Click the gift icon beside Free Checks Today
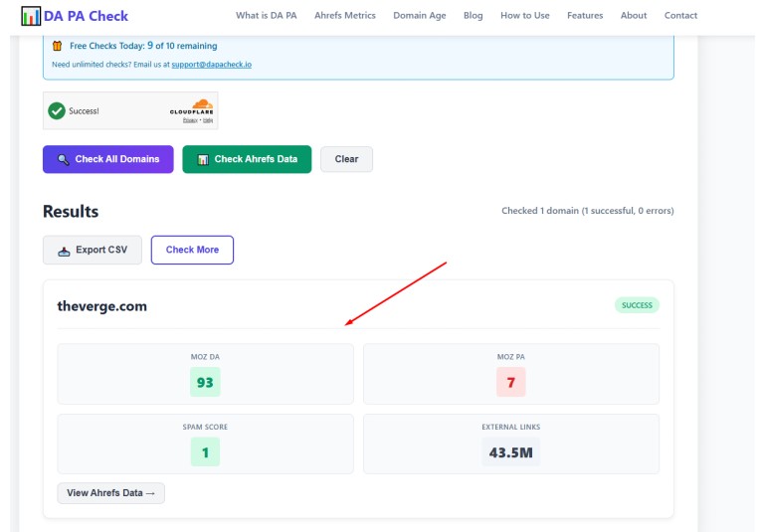This screenshot has height=532, width=758. [x=58, y=46]
